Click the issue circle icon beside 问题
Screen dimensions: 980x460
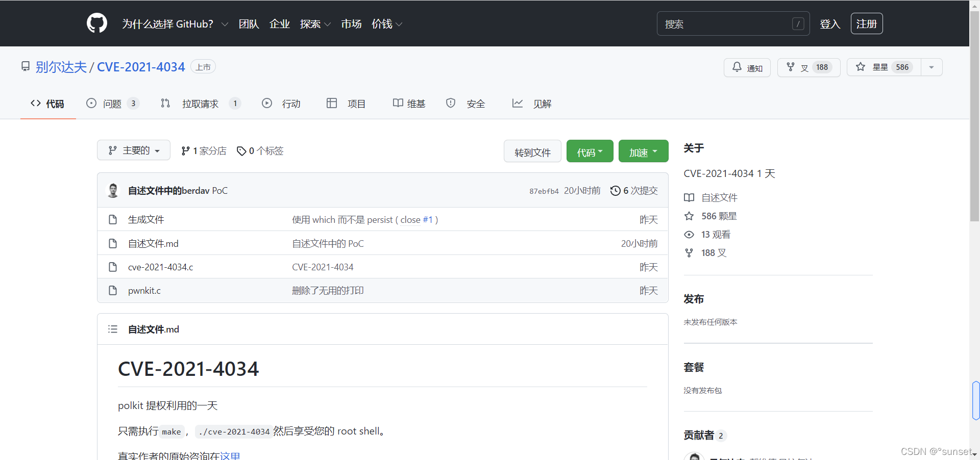(91, 104)
